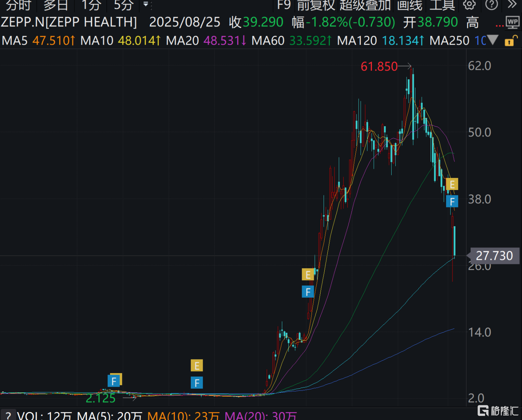Click the F9 button
This screenshot has width=522, height=420.
point(283,5)
